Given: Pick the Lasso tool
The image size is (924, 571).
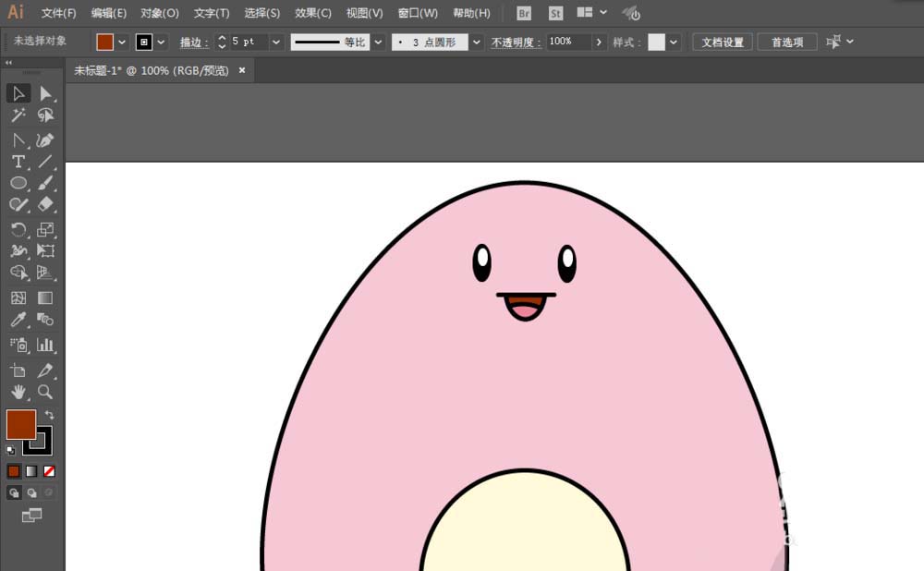Looking at the screenshot, I should (x=45, y=115).
